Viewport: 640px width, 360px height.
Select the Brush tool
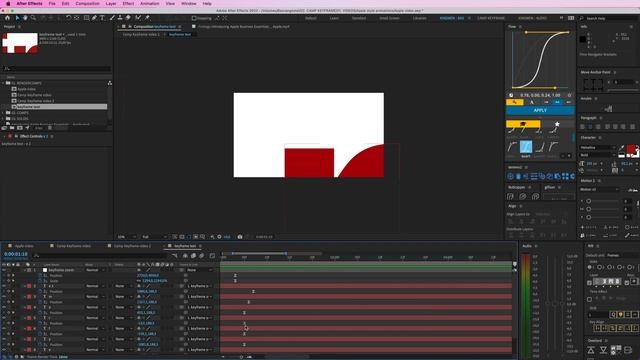click(112, 18)
